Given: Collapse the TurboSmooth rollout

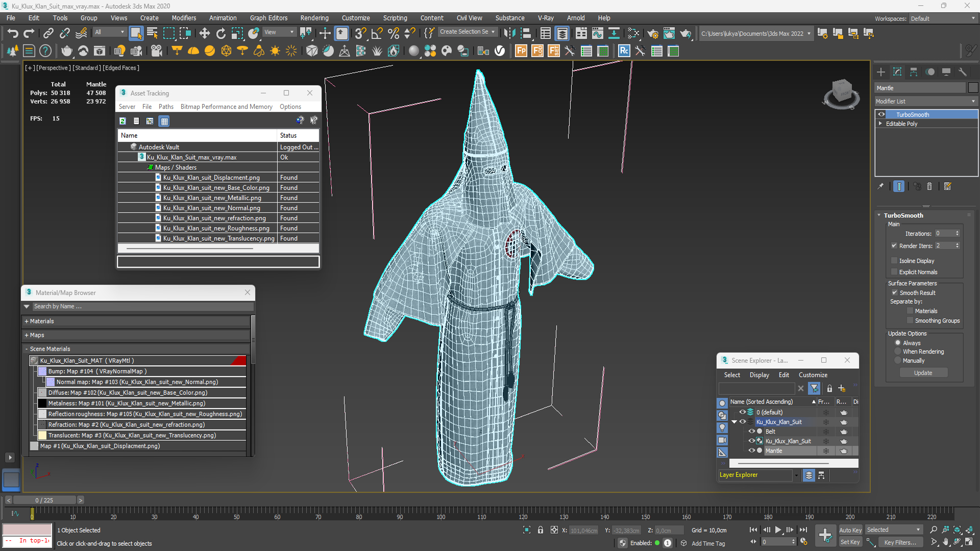Looking at the screenshot, I should [x=879, y=216].
